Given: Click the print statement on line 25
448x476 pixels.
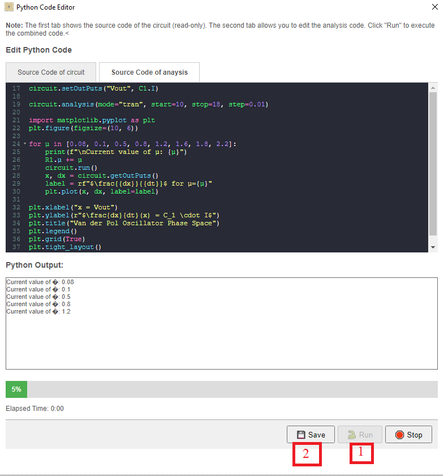Looking at the screenshot, I should pyautogui.click(x=116, y=152).
